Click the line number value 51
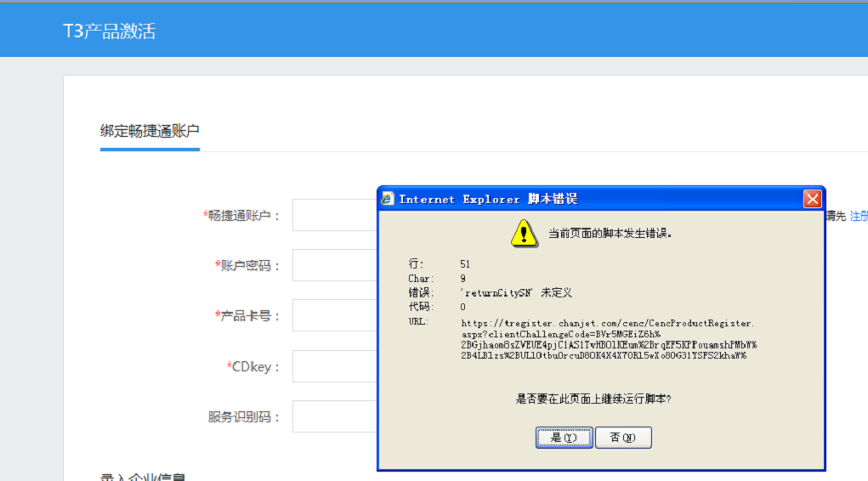The width and height of the screenshot is (868, 481). point(465,264)
